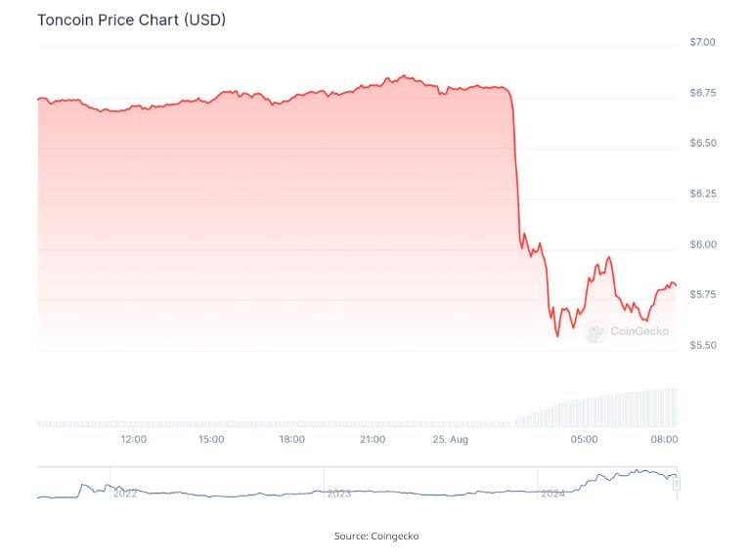Click 2024 in the navigator timeline
The width and height of the screenshot is (748, 560).
point(552,494)
